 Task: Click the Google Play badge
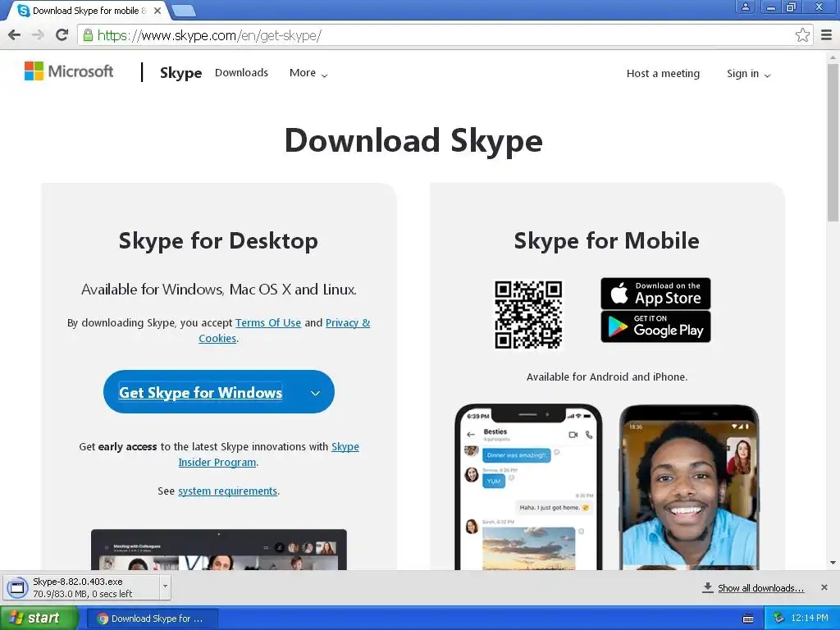(x=655, y=326)
